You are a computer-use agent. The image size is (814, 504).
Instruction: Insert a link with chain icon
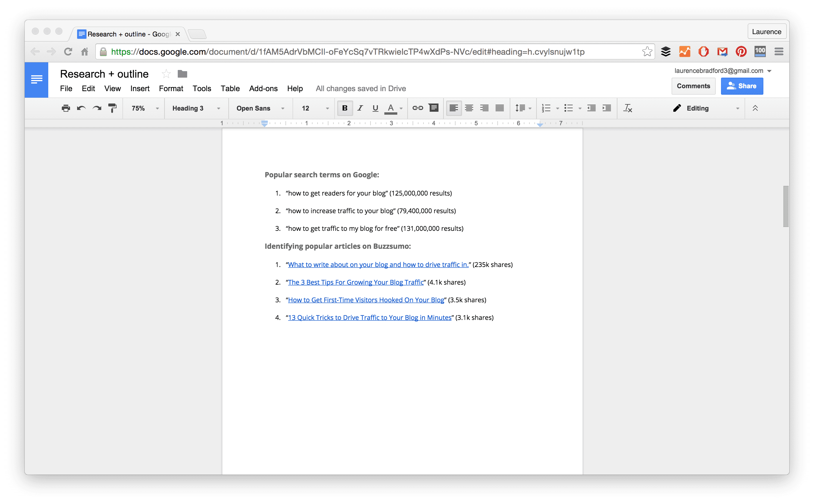417,108
